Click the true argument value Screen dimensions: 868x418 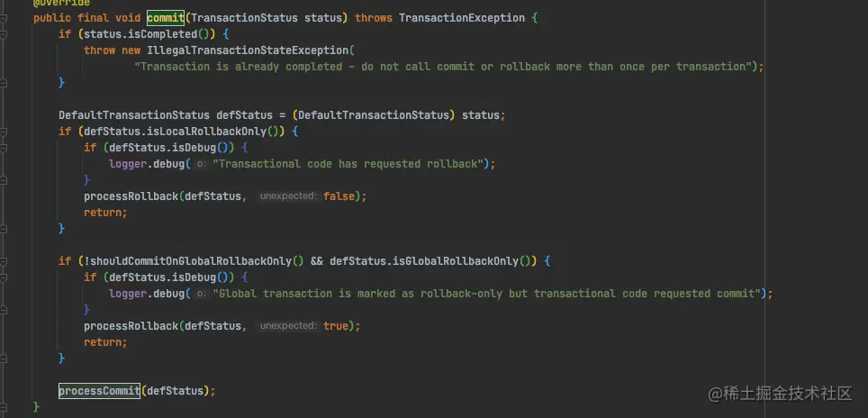tap(336, 325)
